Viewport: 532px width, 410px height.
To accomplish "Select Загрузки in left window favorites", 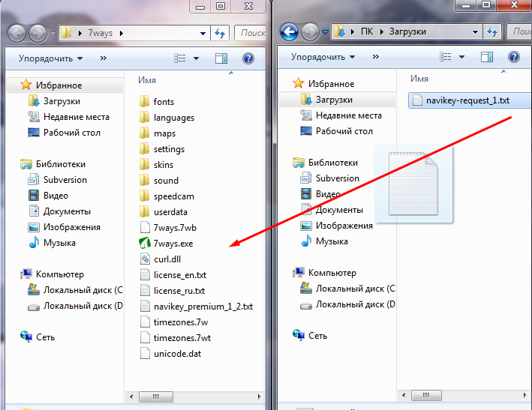I will pyautogui.click(x=62, y=101).
